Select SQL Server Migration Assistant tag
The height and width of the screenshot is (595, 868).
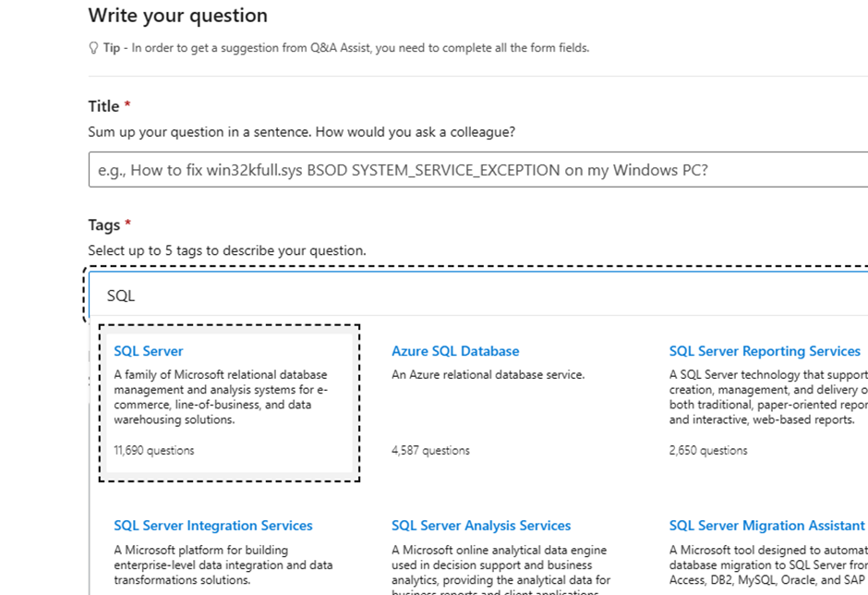(766, 526)
